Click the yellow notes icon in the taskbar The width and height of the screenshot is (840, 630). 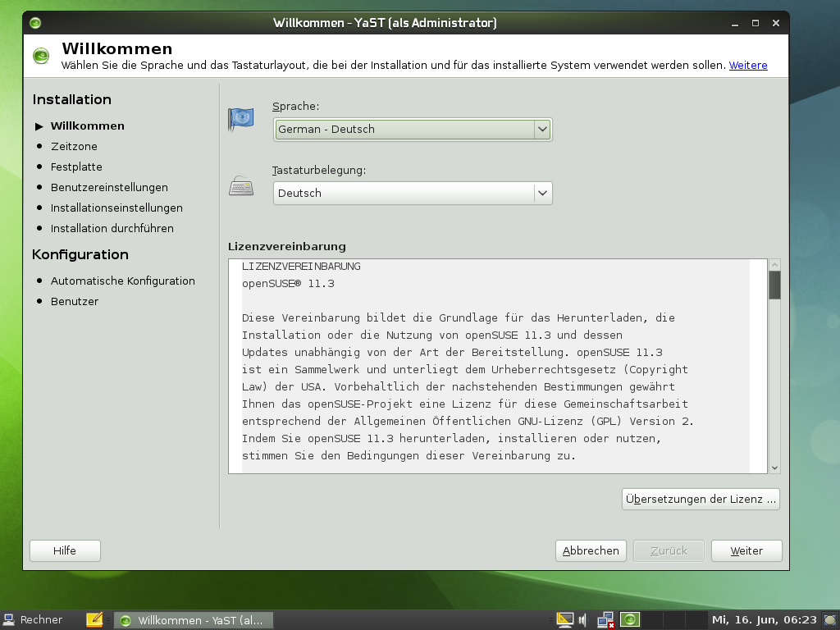(x=94, y=620)
